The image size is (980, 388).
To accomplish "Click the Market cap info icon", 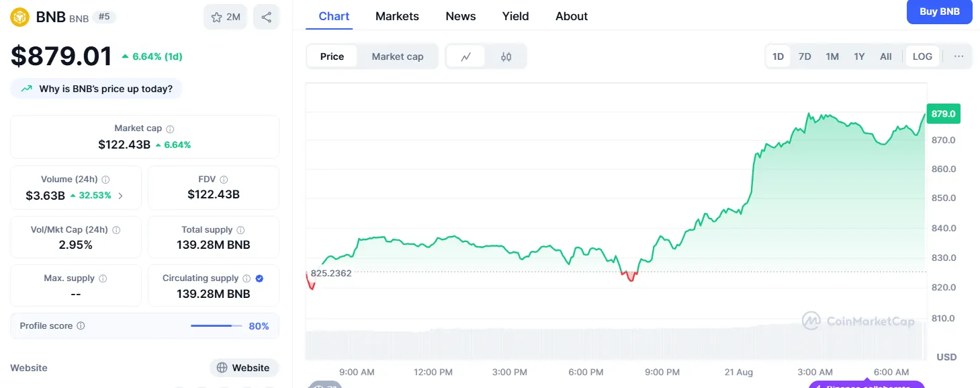I will [170, 128].
